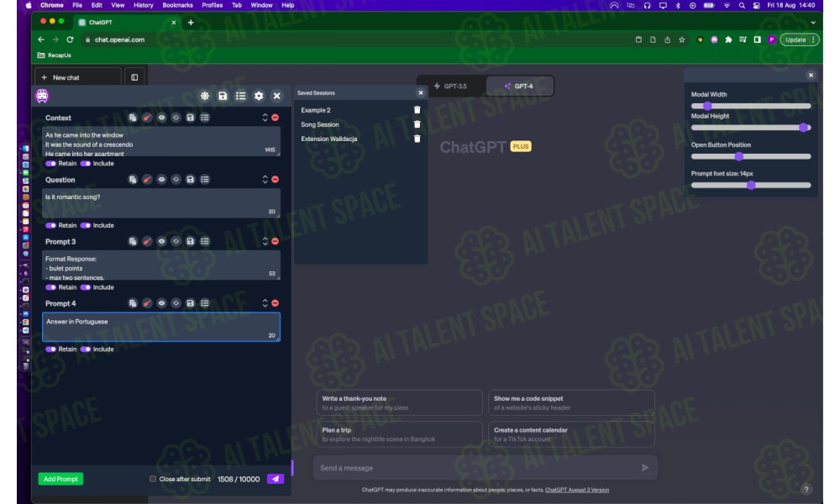Adjust the Modal Height slider

[751, 128]
